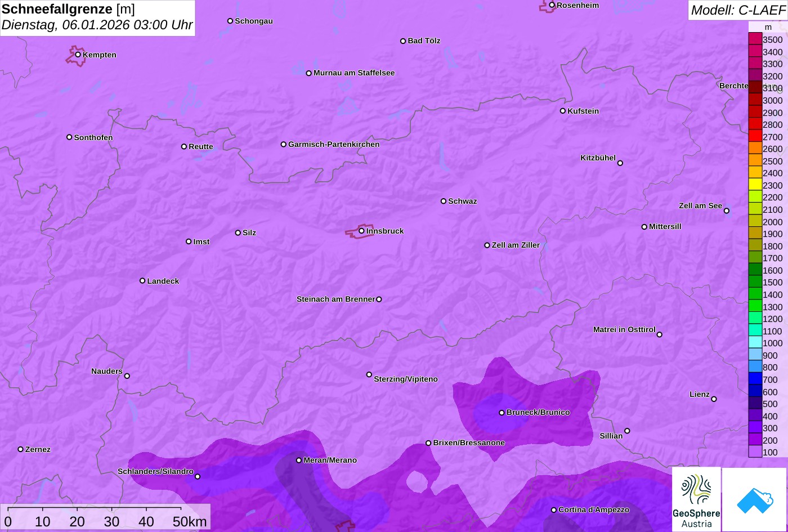Viewport: 788px width, 532px height.
Task: Click the Landeck marker dot
Action: 142,280
